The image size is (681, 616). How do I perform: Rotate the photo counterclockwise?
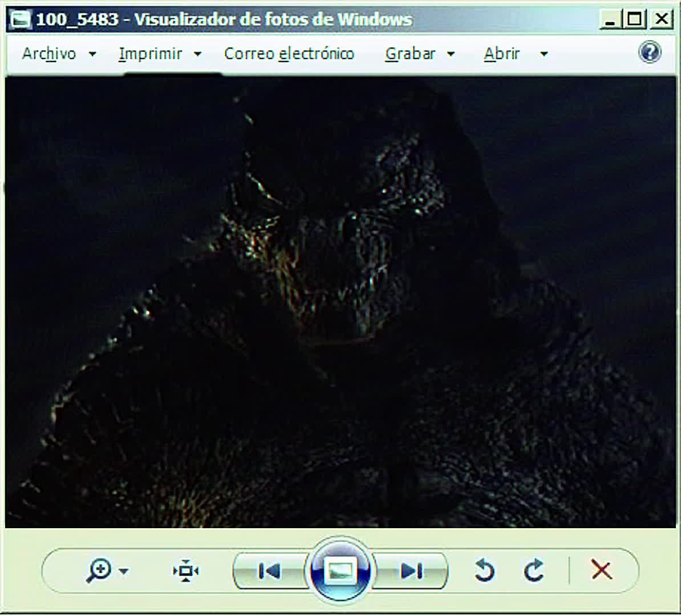(x=485, y=570)
